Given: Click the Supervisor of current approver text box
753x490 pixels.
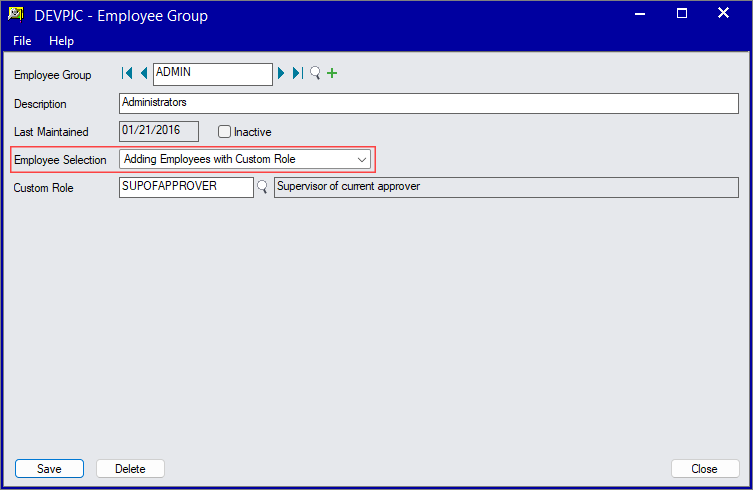Looking at the screenshot, I should [506, 187].
